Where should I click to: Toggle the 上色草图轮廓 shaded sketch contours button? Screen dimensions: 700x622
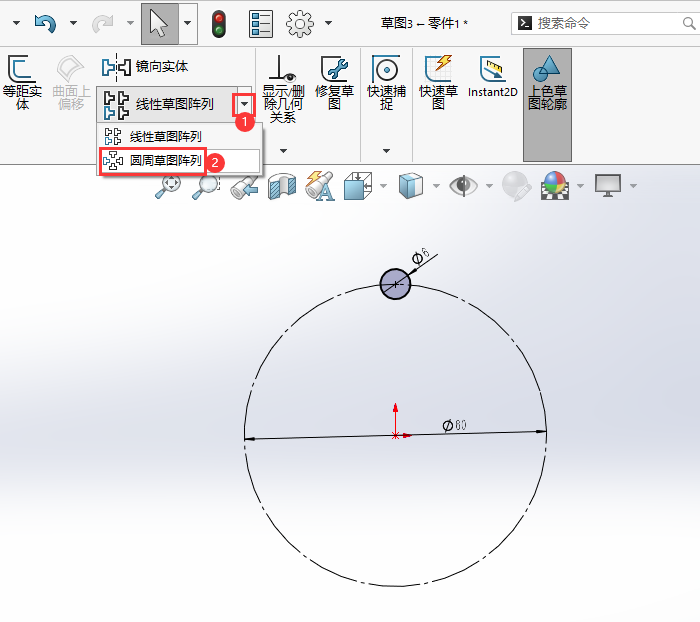547,82
